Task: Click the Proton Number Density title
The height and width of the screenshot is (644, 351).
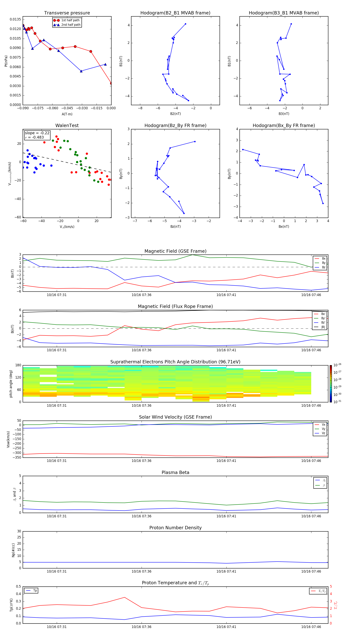Action: 175,528
